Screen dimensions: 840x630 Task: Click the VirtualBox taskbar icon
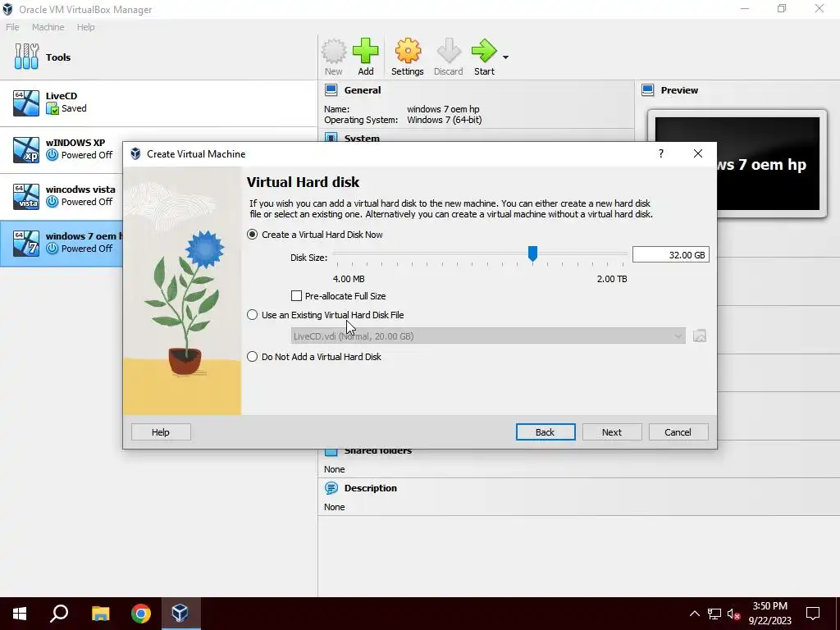pos(180,614)
